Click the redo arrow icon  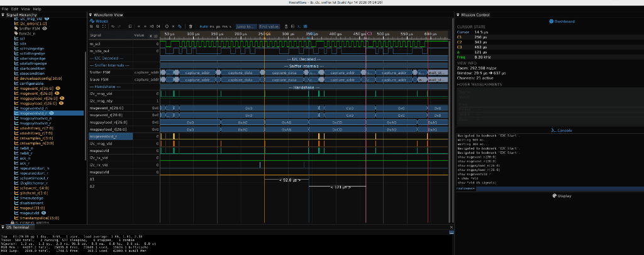[x=119, y=26]
